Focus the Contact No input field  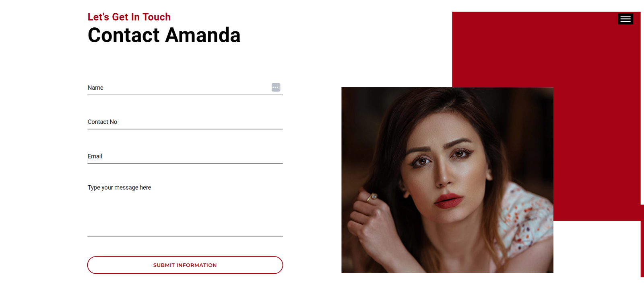(185, 122)
